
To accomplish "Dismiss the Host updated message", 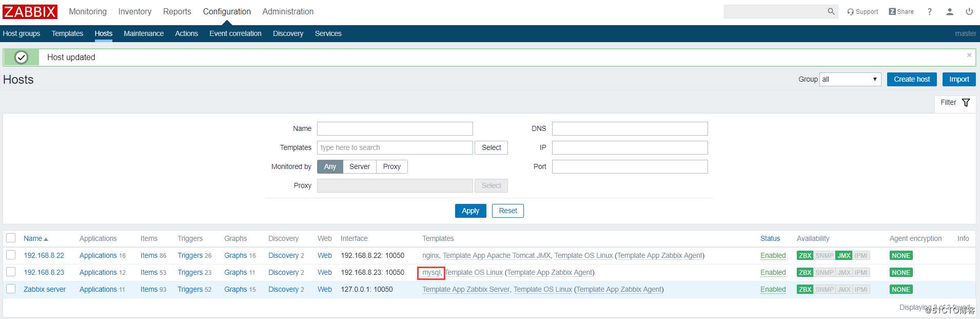I will (969, 55).
